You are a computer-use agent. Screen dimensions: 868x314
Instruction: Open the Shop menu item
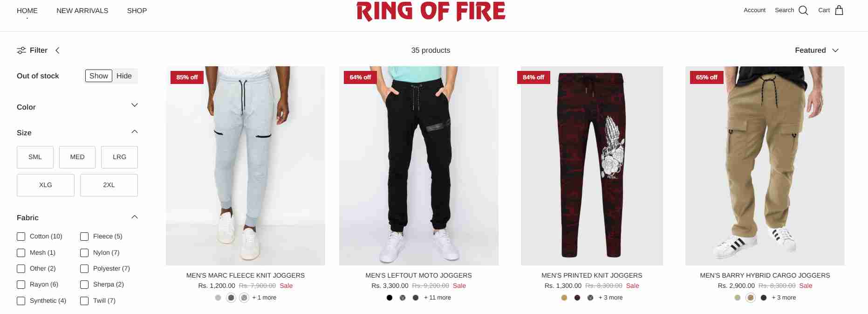(137, 11)
